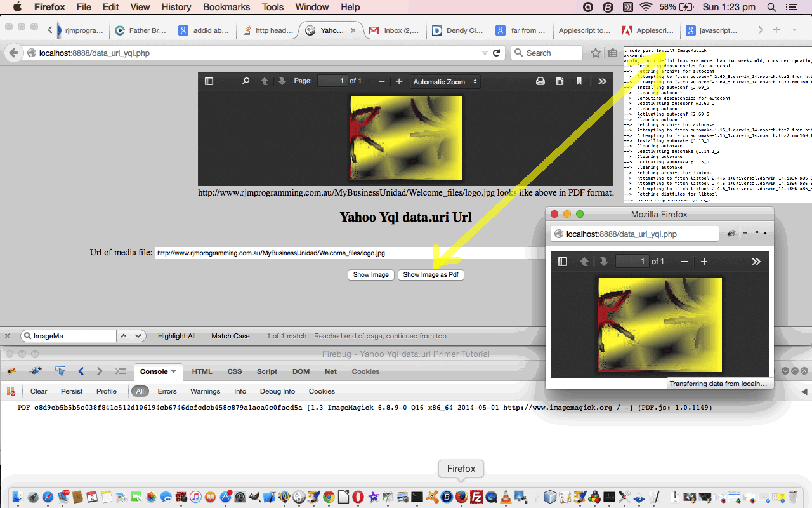Switch to the Firebug CSS panel

tap(235, 371)
